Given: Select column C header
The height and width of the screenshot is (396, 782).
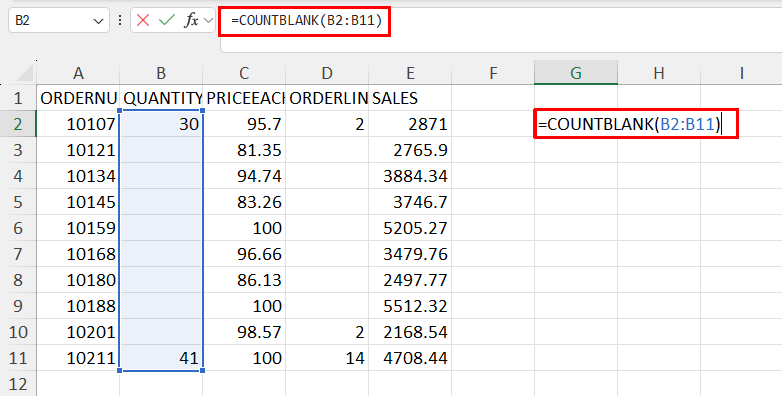Looking at the screenshot, I should 244,73.
